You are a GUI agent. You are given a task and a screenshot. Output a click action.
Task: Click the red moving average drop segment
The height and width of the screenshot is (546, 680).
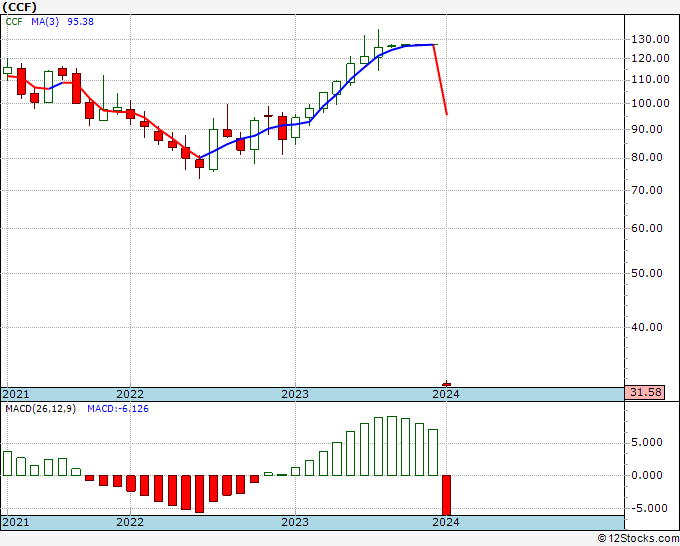(440, 80)
